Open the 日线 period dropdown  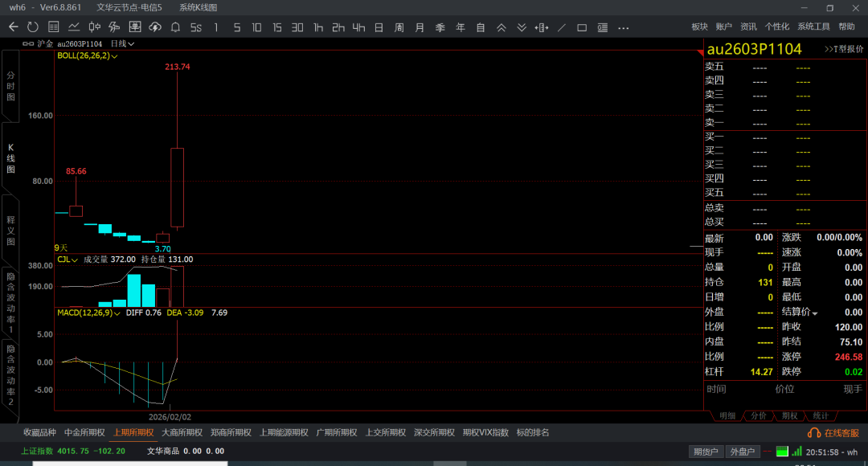click(122, 43)
